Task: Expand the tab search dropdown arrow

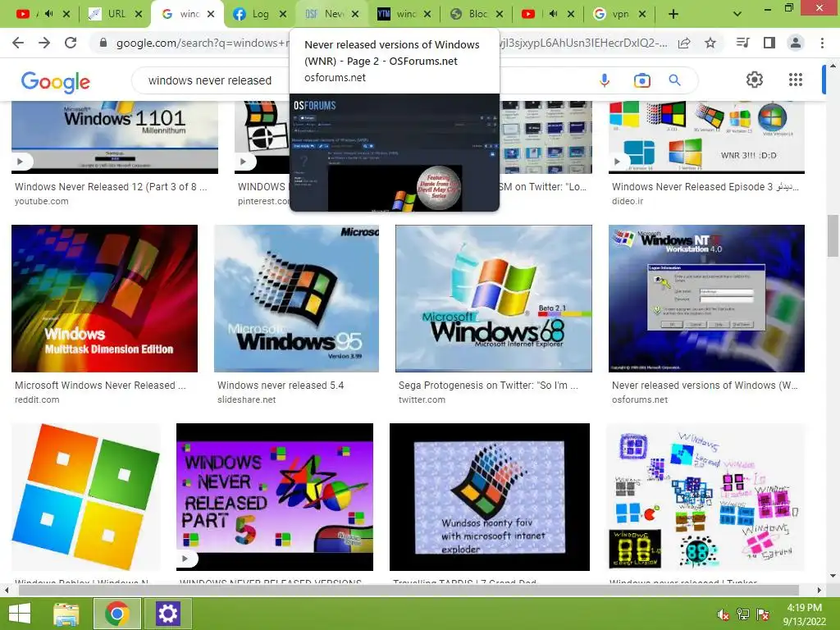Action: click(x=737, y=14)
